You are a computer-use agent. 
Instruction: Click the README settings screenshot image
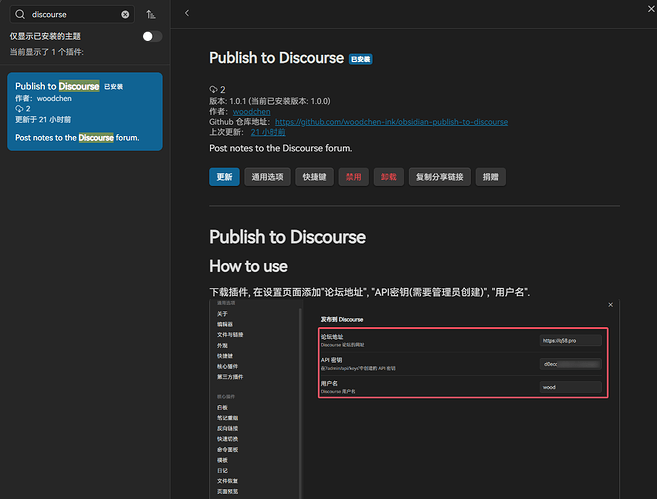[414, 399]
